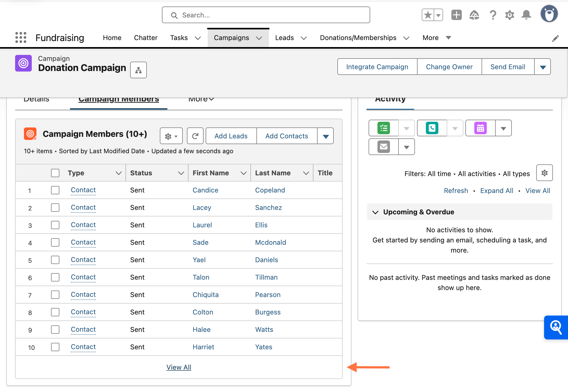Expand the Tasks nav dropdown
Screen dimensions: 568x392
[x=198, y=38]
